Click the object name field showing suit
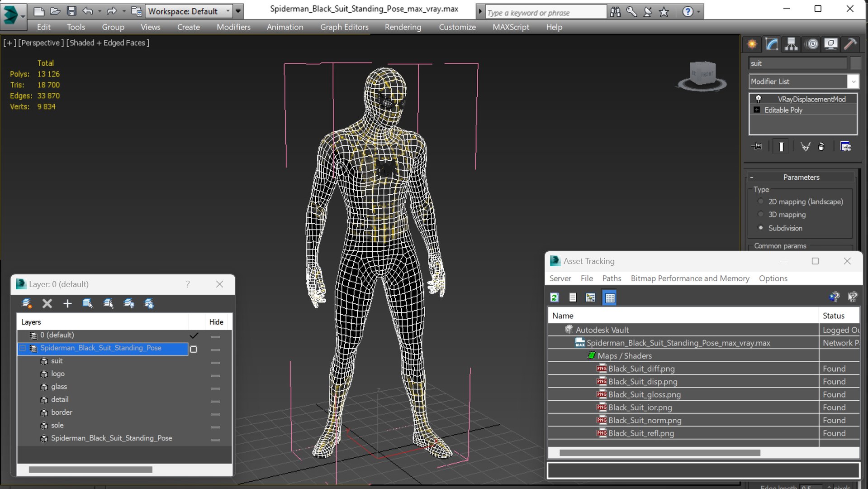The image size is (868, 489). pos(798,63)
